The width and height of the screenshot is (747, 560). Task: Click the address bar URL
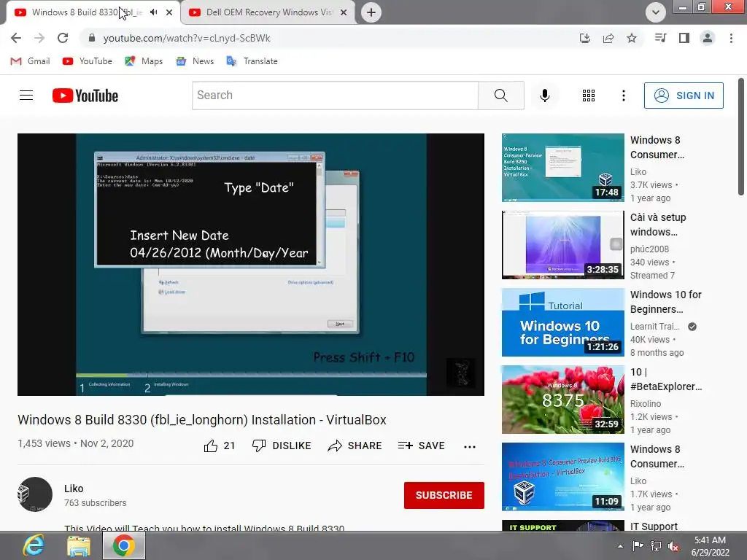click(187, 38)
